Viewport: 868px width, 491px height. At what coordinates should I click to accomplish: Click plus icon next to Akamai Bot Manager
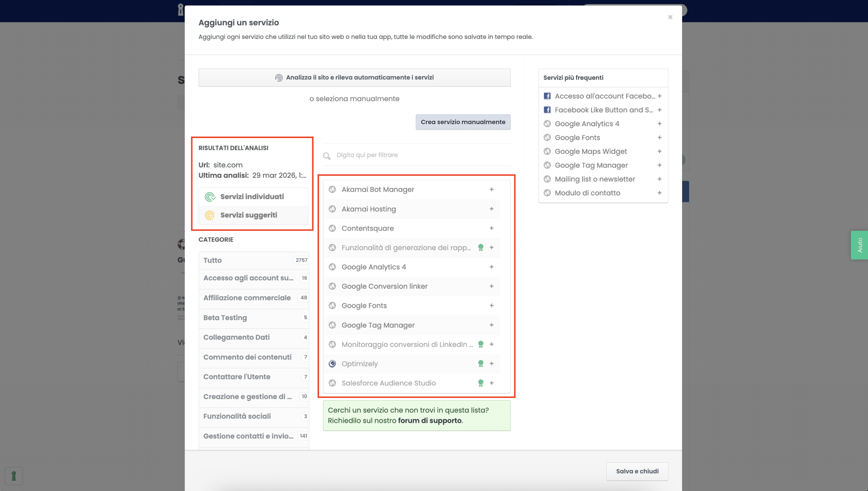click(491, 189)
